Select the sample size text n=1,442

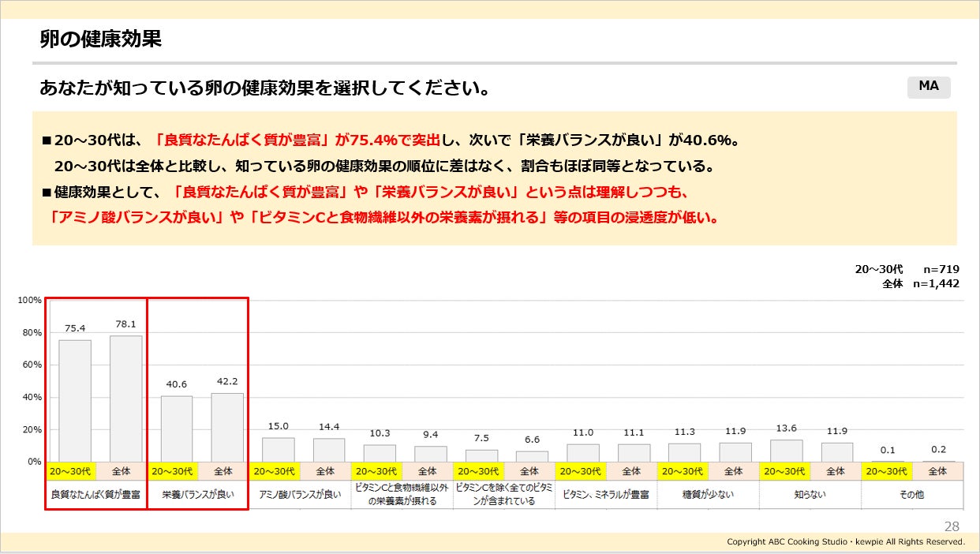click(x=936, y=283)
